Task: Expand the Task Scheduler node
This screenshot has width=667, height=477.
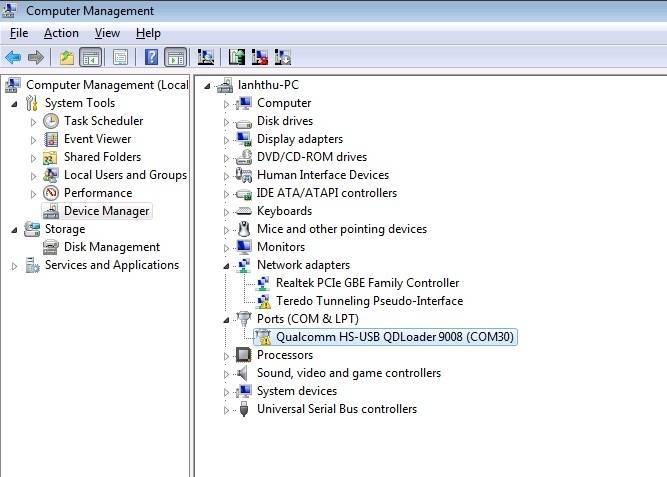Action: (34, 122)
